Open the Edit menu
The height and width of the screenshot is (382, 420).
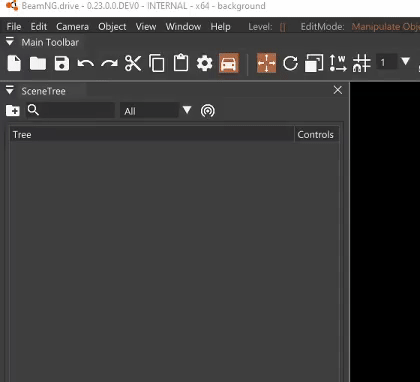(x=39, y=27)
